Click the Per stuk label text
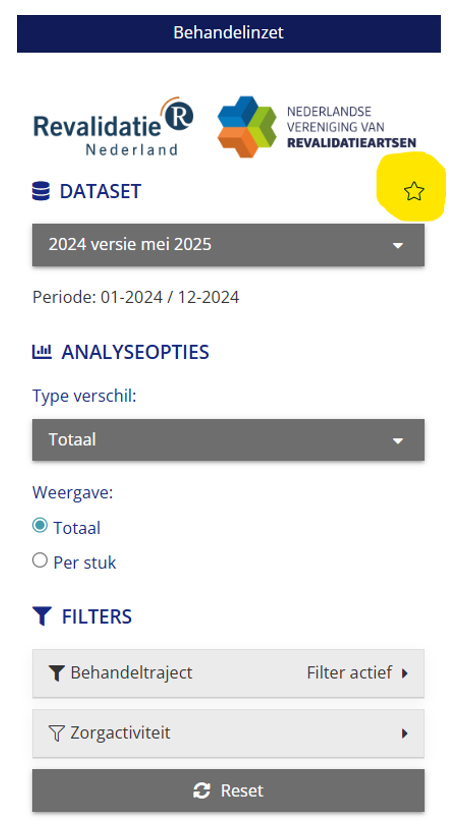 pos(85,562)
